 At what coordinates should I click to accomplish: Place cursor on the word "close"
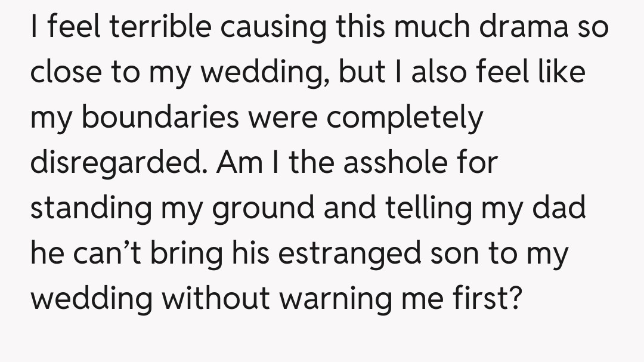tap(65, 72)
